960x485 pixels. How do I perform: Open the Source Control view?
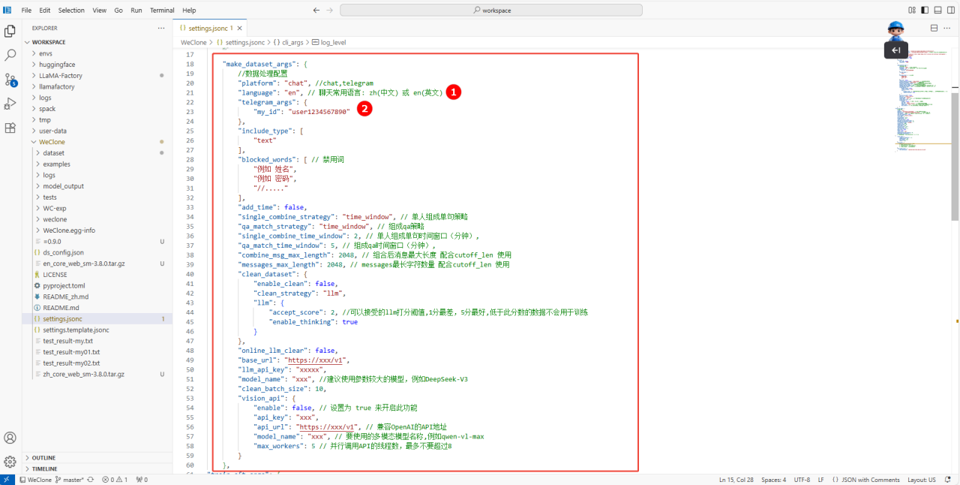pyautogui.click(x=10, y=79)
